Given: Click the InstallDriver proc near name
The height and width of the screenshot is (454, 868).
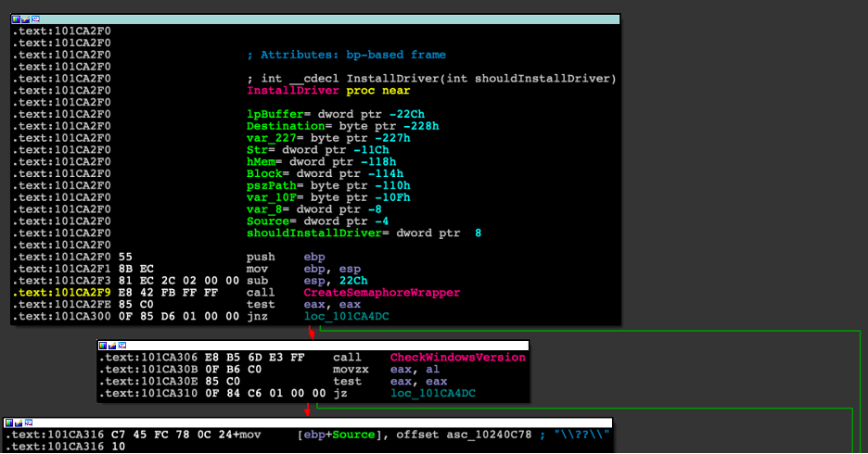Looking at the screenshot, I should pyautogui.click(x=292, y=91).
